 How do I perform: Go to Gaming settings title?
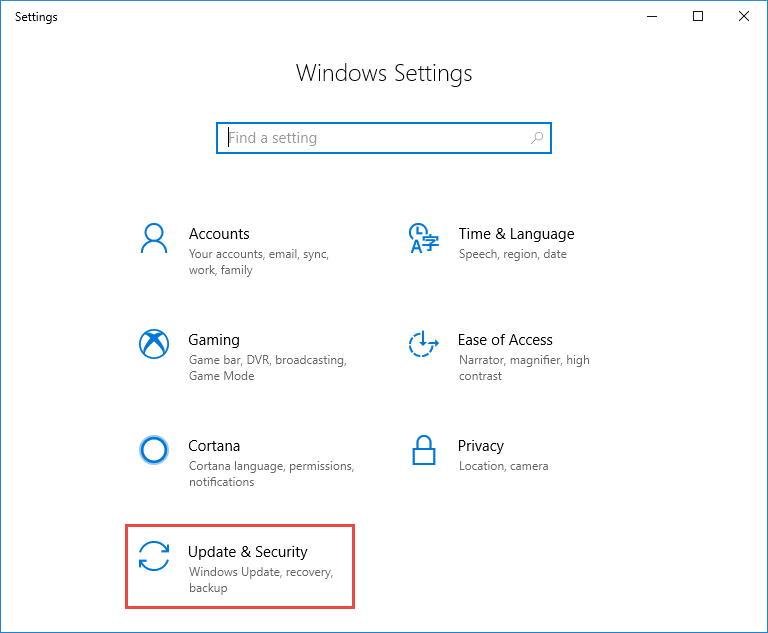214,340
